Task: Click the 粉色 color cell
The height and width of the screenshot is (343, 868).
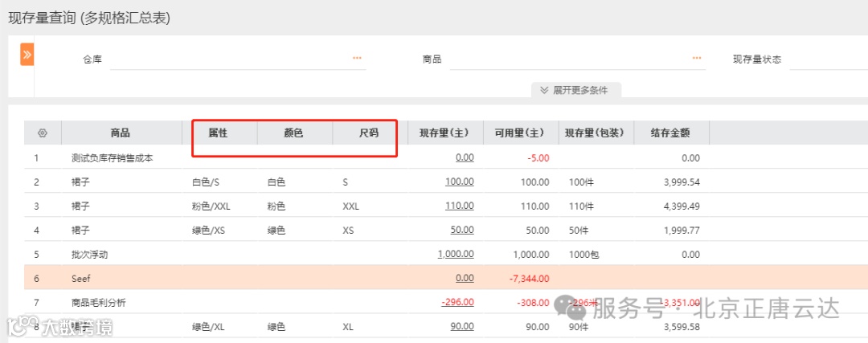Action: (276, 206)
